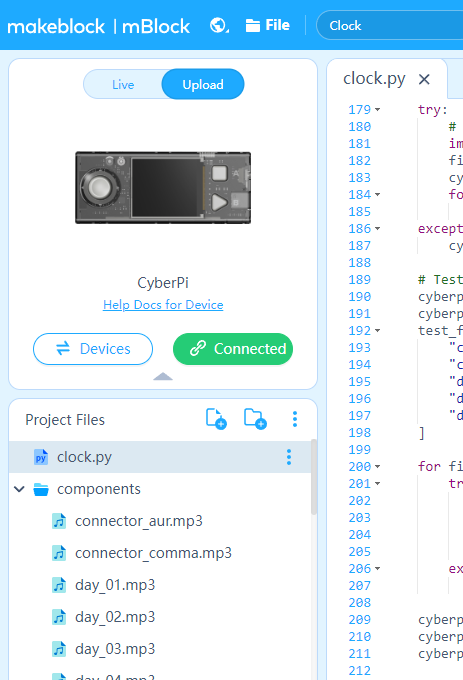
Task: Fold code at line 186
Action: click(x=378, y=229)
